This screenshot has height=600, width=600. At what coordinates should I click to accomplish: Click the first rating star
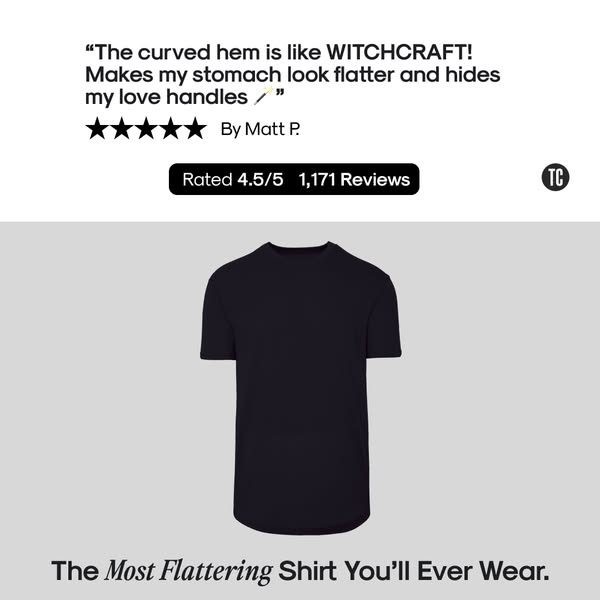(97, 129)
